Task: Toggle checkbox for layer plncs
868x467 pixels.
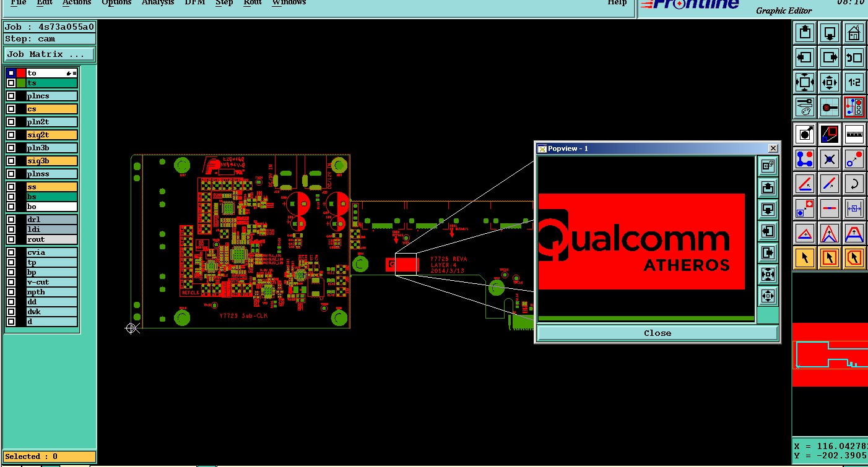Action: [x=11, y=96]
